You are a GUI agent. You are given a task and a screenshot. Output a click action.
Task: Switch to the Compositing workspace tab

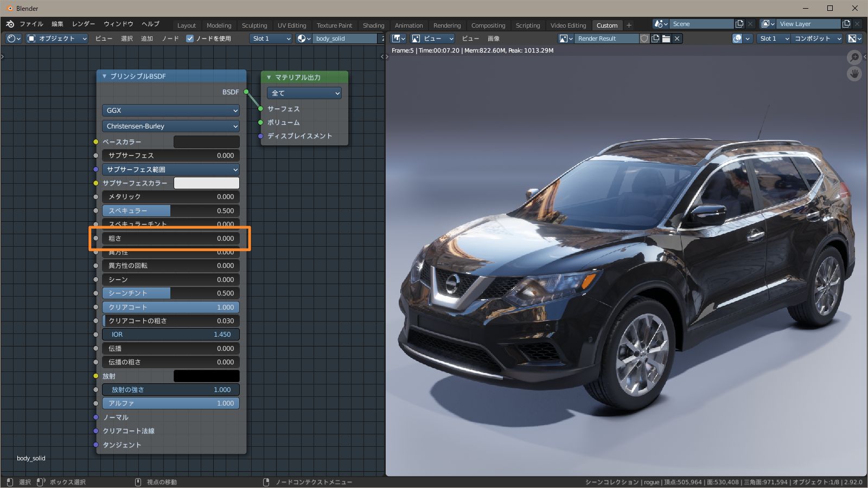click(488, 25)
